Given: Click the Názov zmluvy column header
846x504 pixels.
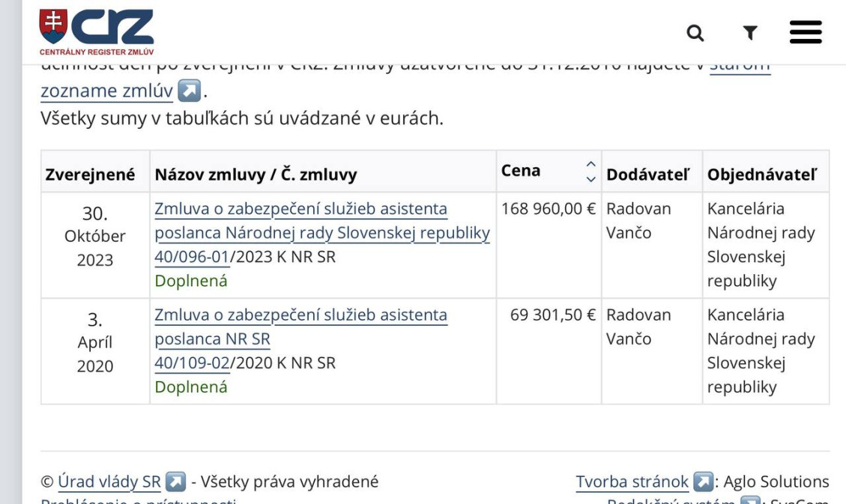Looking at the screenshot, I should [256, 174].
